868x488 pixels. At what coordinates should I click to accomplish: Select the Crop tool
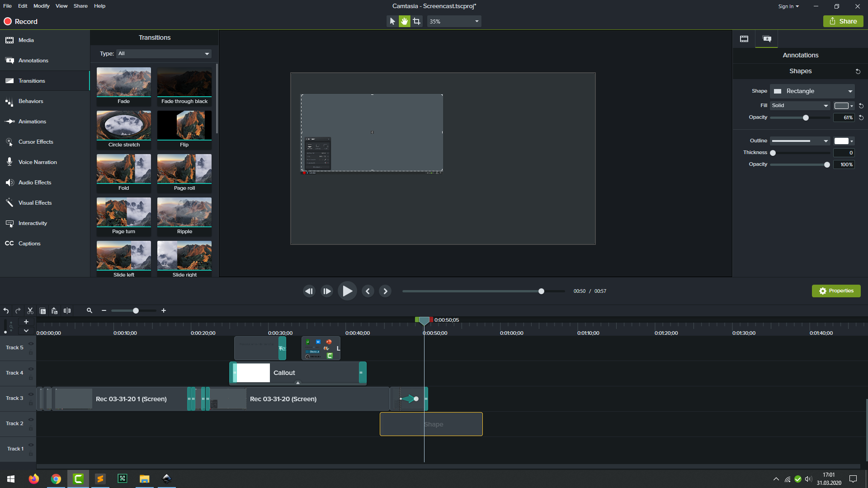pyautogui.click(x=417, y=21)
